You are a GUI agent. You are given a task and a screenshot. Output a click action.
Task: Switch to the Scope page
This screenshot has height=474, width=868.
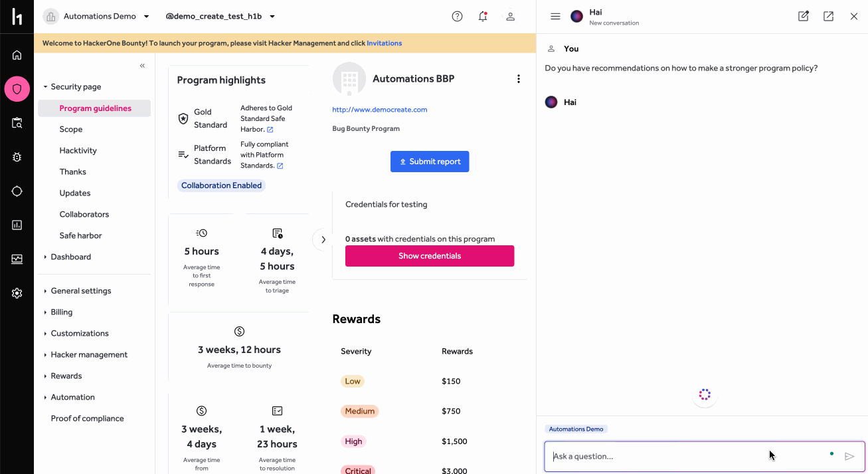70,129
